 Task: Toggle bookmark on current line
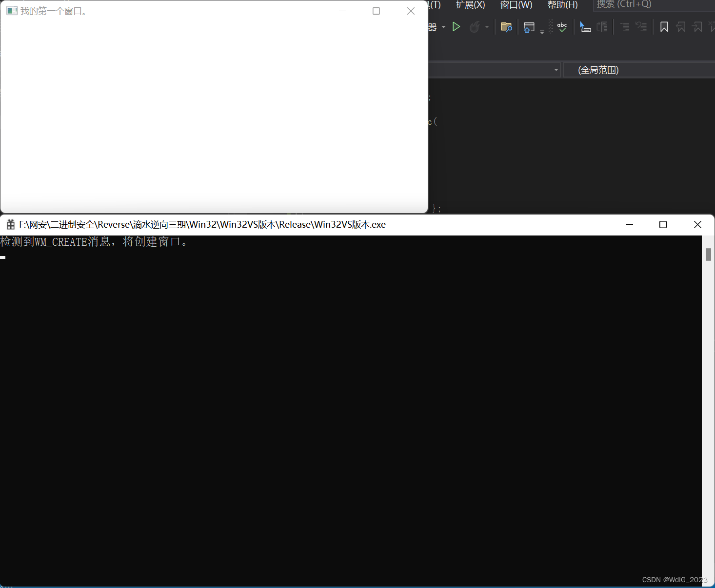tap(664, 27)
